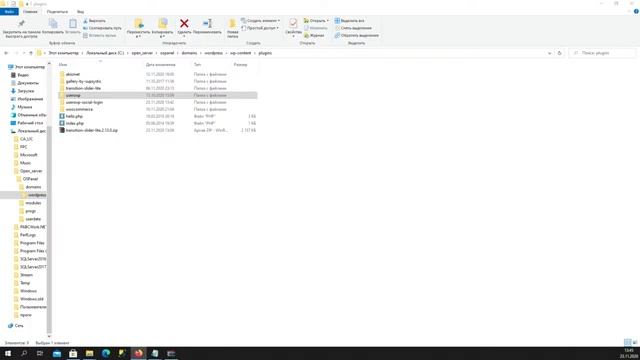Cut selection with Вырезать
640x360 pixels.
point(94,21)
